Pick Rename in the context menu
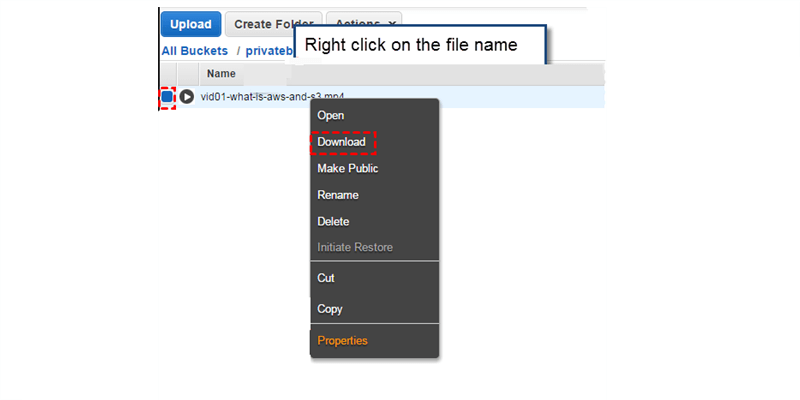 tap(338, 195)
